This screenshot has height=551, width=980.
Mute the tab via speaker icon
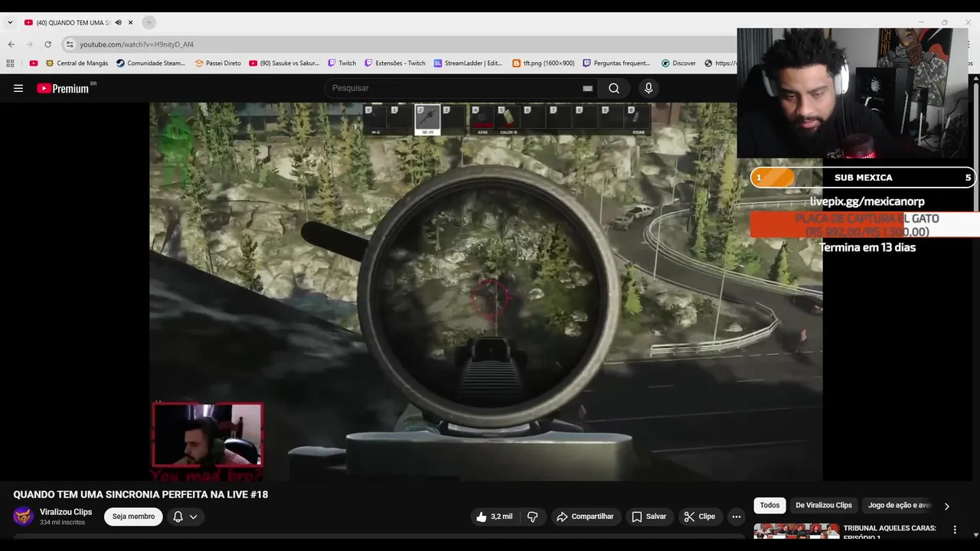(x=119, y=23)
